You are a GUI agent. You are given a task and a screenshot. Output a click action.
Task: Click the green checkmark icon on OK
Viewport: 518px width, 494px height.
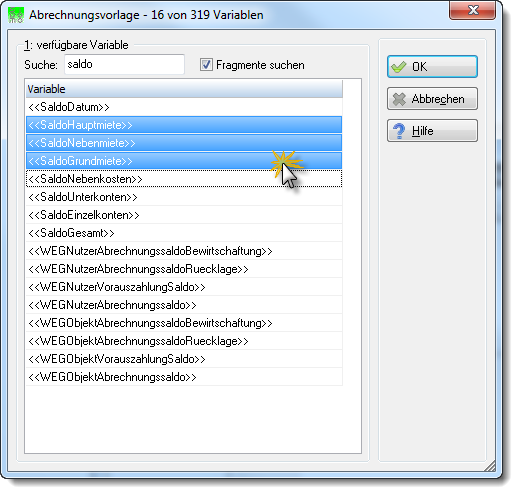pyautogui.click(x=399, y=67)
